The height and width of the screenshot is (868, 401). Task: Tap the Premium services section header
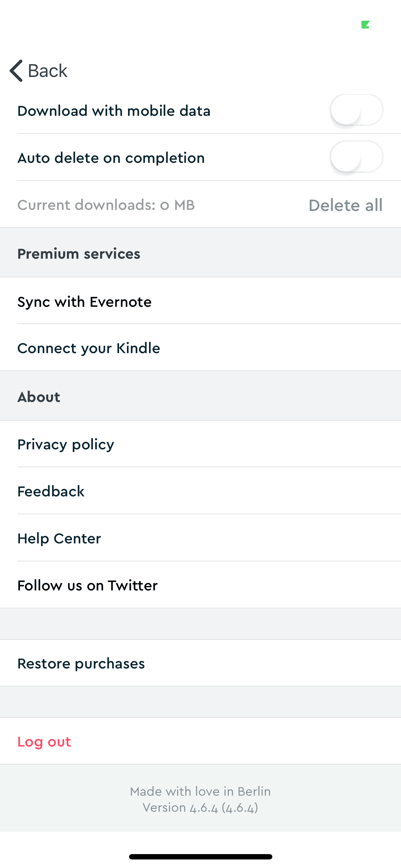[79, 254]
